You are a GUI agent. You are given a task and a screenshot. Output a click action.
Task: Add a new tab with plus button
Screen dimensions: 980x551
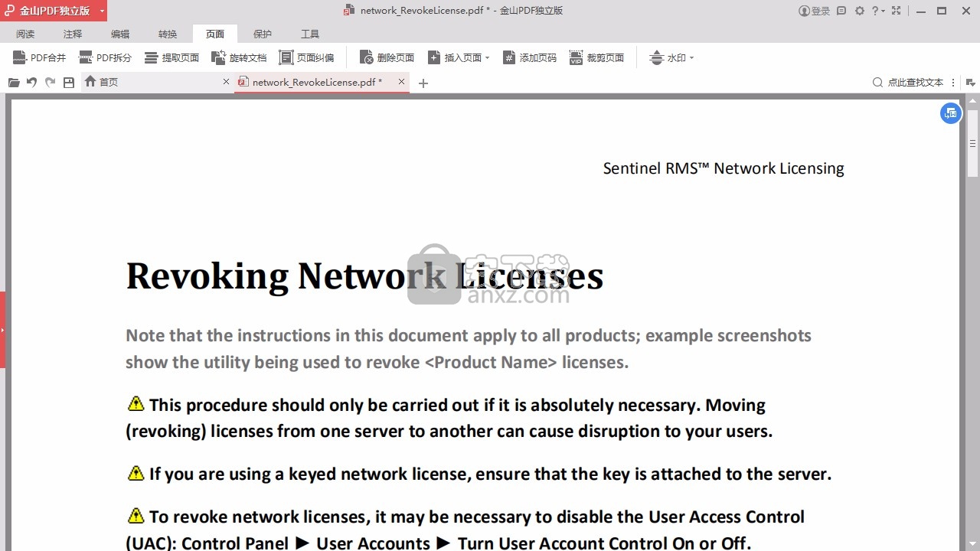click(x=423, y=83)
